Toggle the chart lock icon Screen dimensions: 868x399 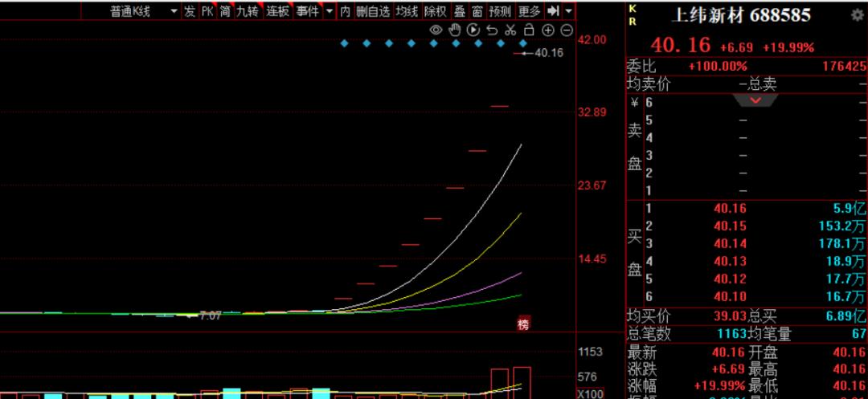coord(529,31)
